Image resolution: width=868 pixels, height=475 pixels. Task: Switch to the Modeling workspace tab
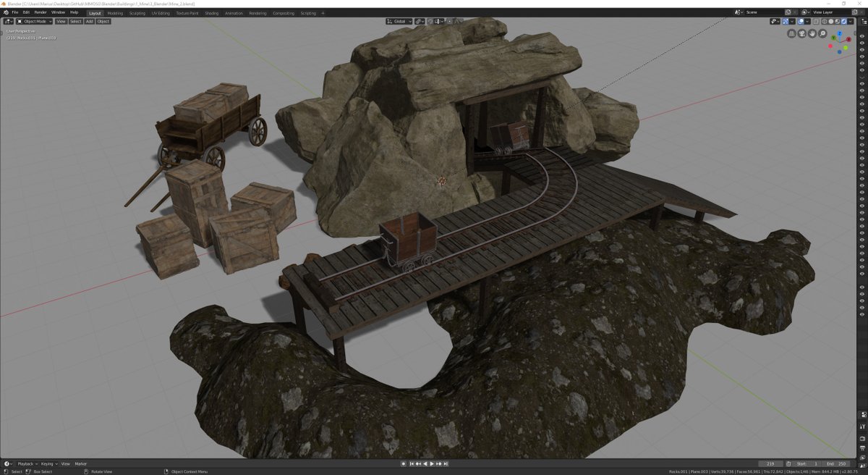tap(115, 13)
